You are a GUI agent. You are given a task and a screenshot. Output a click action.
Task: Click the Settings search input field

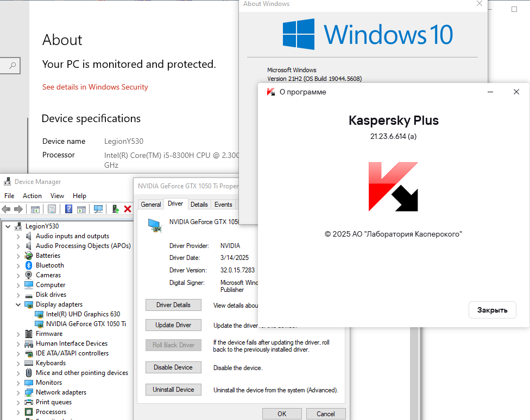10,66
